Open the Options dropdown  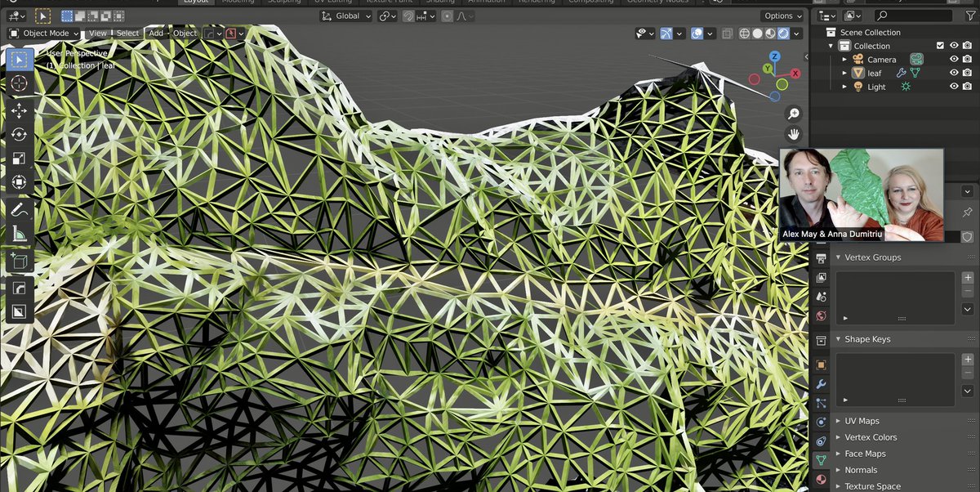coord(782,16)
